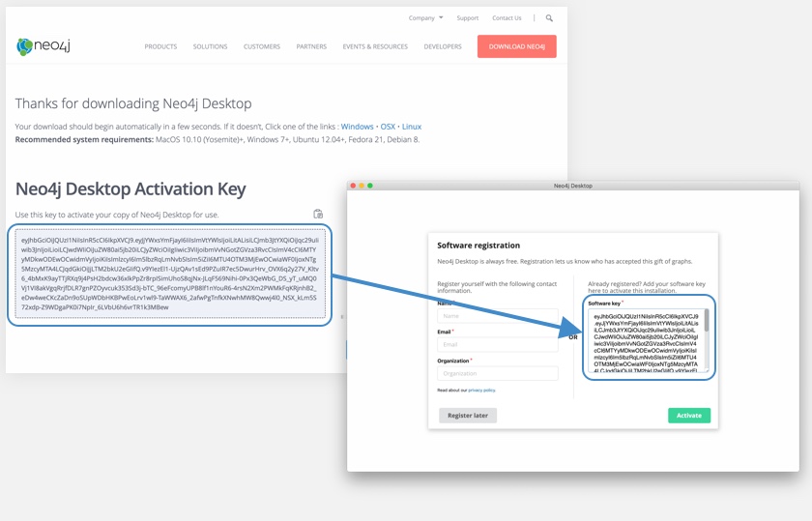Minimize the Neo4j Desktop window
The image size is (812, 521).
tap(362, 186)
